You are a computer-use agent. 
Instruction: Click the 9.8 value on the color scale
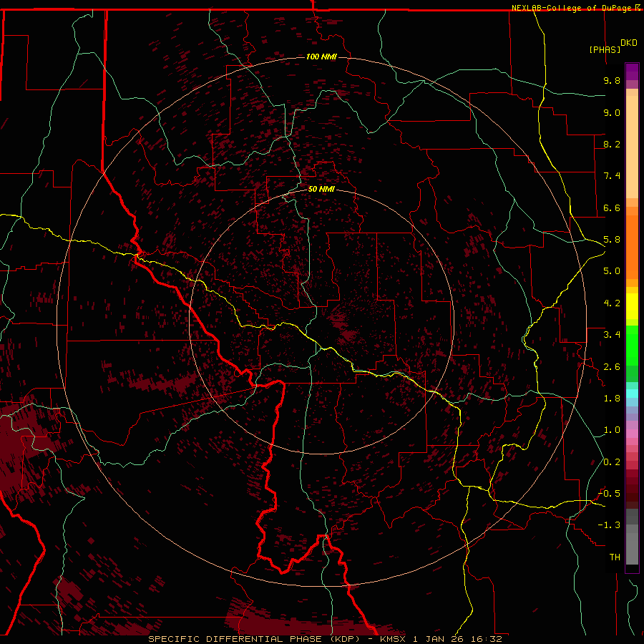[612, 80]
